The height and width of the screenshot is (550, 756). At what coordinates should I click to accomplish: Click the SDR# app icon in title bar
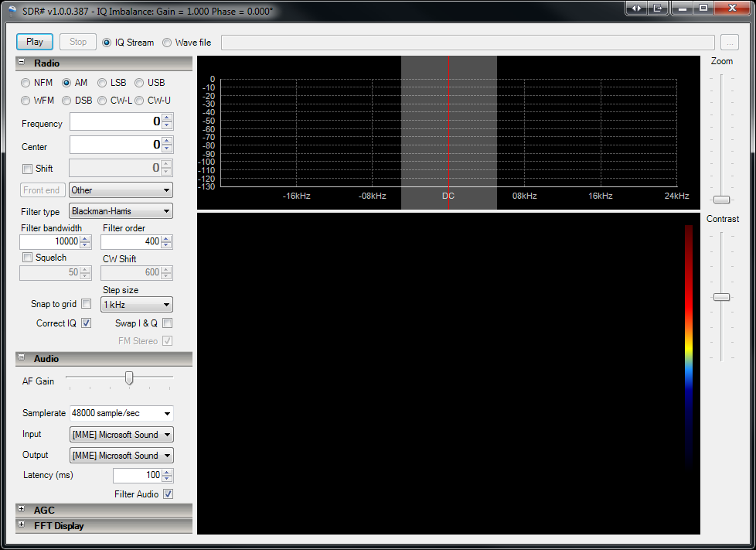(12, 11)
